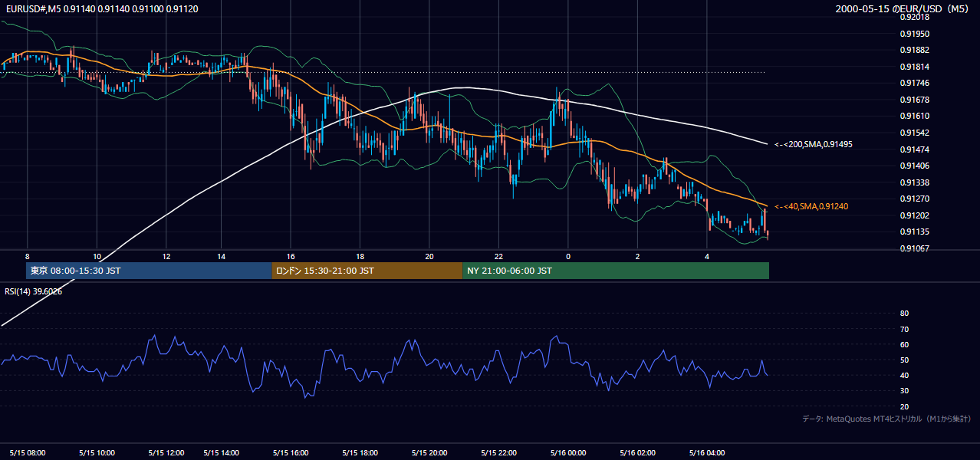This screenshot has height=460, width=980.
Task: Click the RSI 80 level label
Action: [x=904, y=314]
